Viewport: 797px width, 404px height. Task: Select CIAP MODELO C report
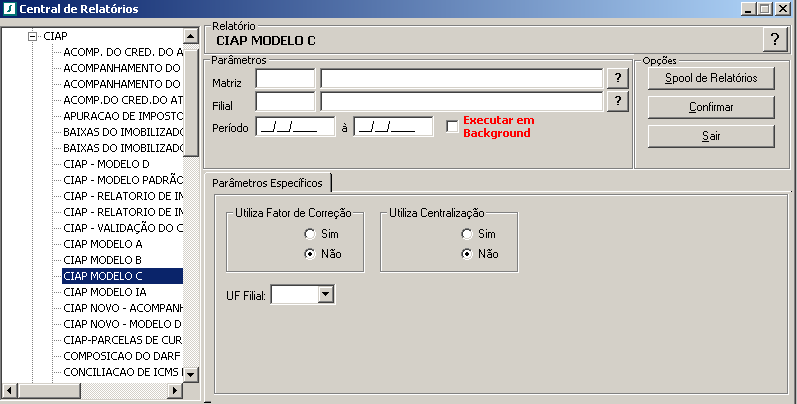point(122,276)
